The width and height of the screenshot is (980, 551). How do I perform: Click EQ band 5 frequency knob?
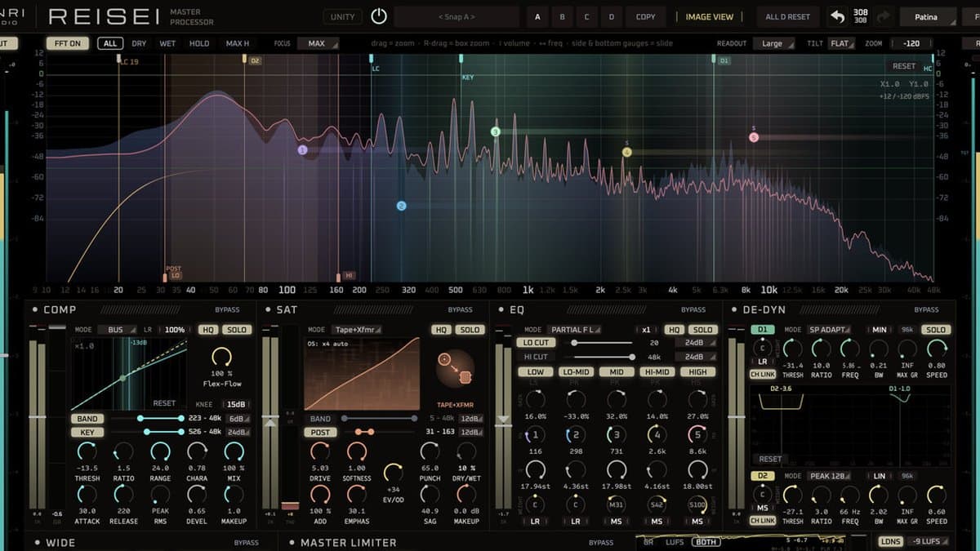[x=697, y=435]
